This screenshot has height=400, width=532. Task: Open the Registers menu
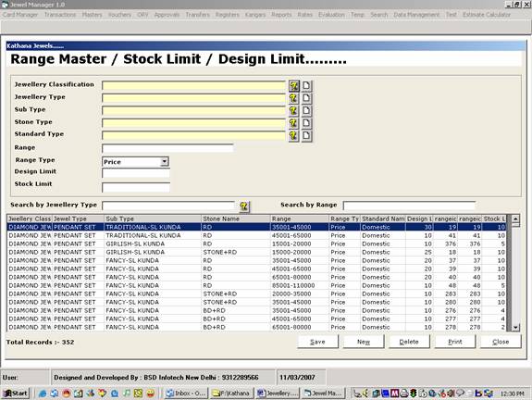(x=228, y=15)
